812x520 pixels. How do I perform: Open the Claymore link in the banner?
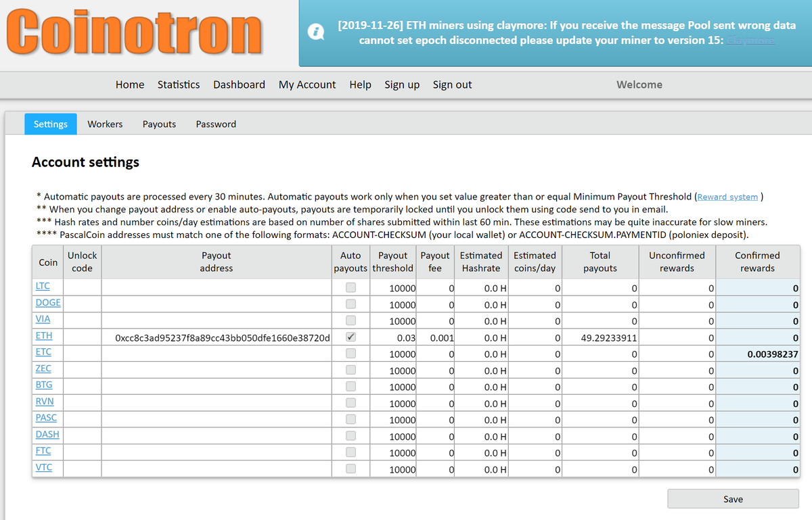tap(750, 41)
